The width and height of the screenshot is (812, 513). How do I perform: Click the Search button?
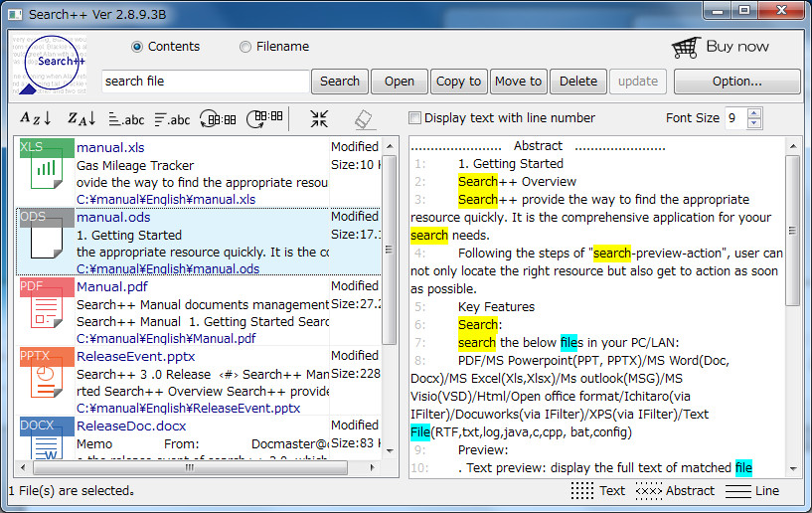coord(340,82)
